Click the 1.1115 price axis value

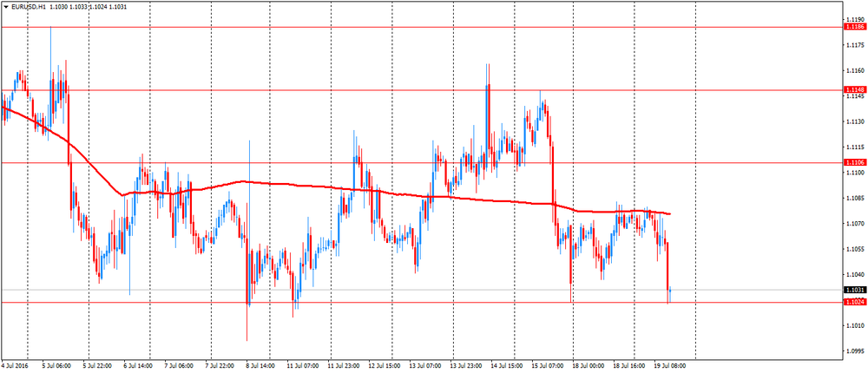(853, 147)
